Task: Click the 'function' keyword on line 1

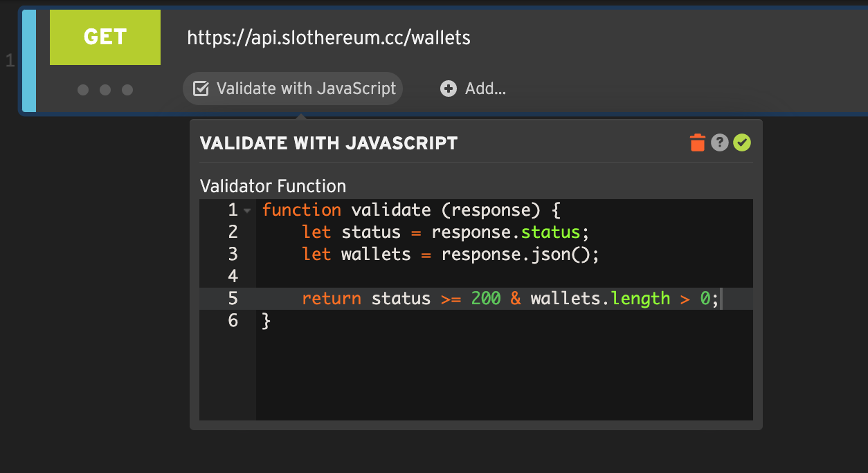Action: pos(302,210)
